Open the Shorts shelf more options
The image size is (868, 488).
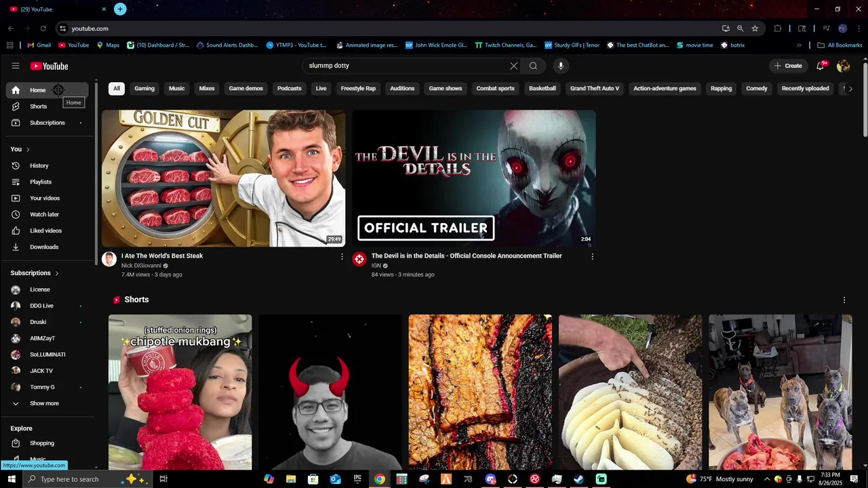[x=844, y=300]
